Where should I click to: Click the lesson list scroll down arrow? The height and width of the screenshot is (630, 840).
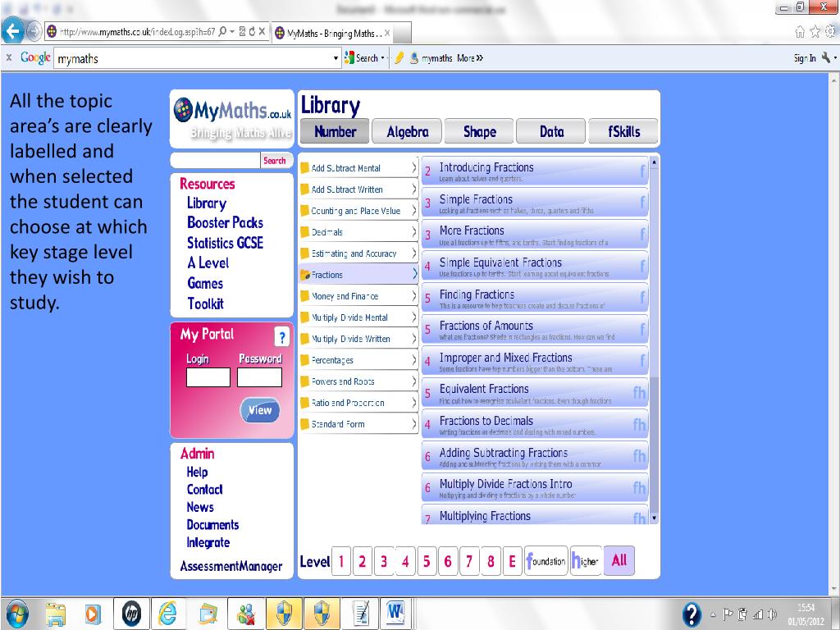click(x=654, y=518)
